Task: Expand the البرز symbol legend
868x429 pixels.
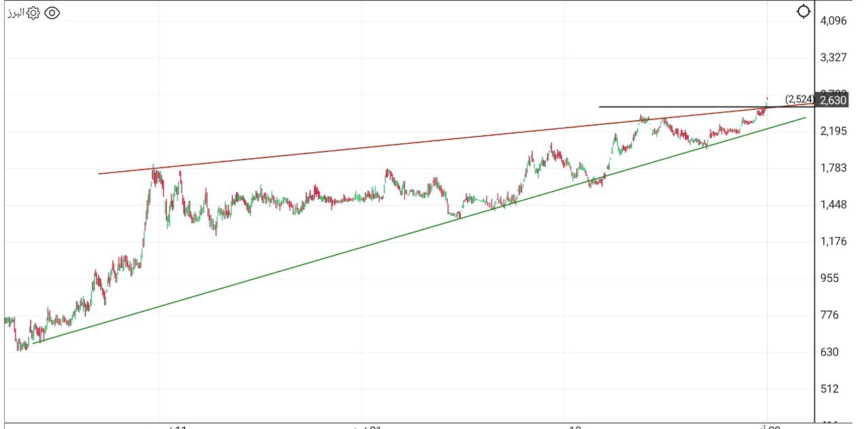Action: [15, 12]
